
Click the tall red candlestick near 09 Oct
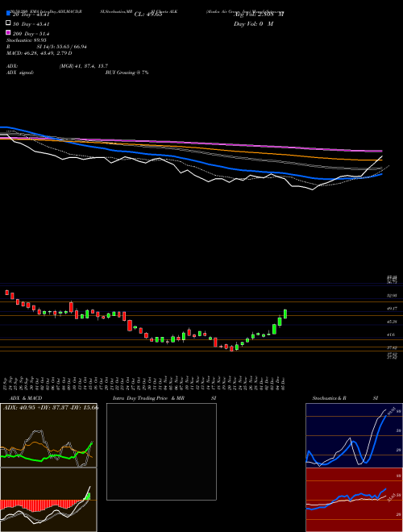click(x=71, y=307)
